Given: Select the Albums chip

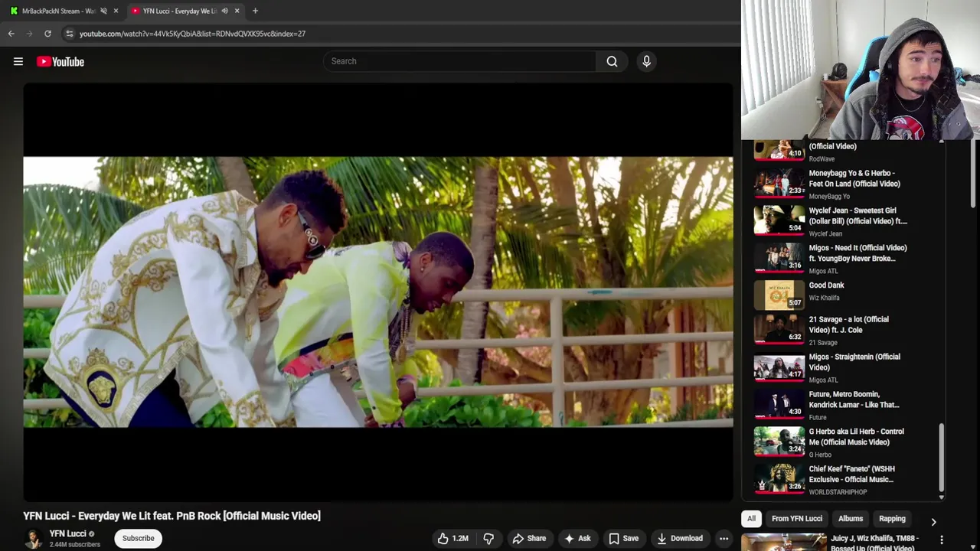Looking at the screenshot, I should coord(851,518).
